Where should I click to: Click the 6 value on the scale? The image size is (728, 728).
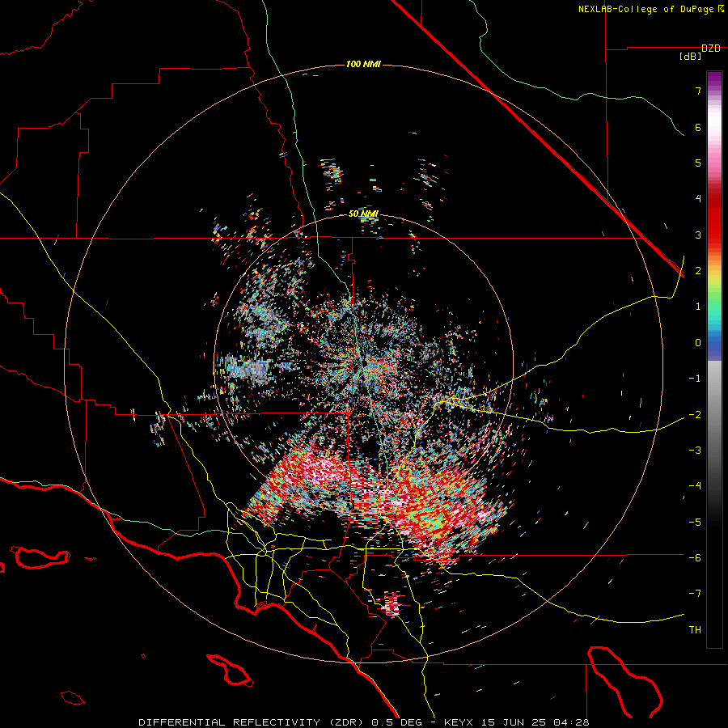(x=698, y=127)
